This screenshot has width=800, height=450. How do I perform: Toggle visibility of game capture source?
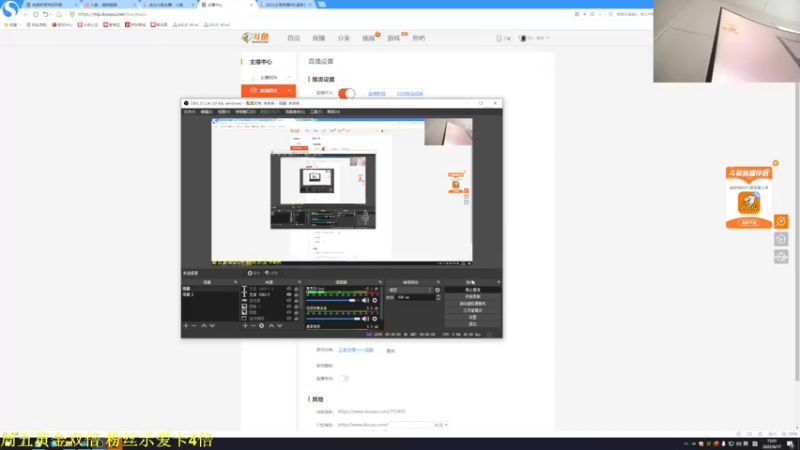289,301
